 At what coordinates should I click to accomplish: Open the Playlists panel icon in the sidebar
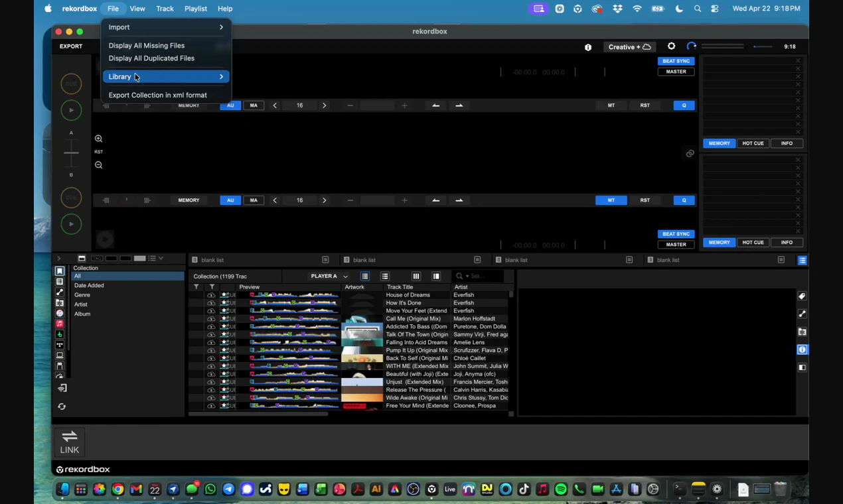(60, 281)
